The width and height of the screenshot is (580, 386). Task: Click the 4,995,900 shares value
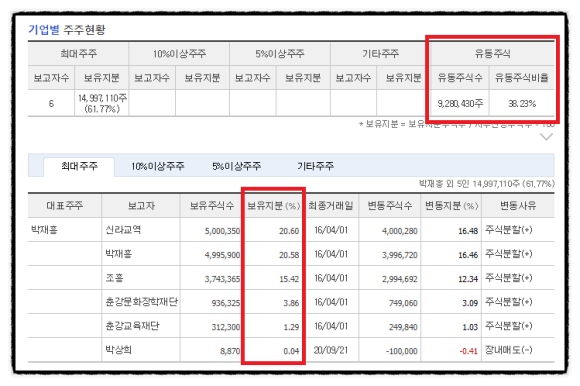pyautogui.click(x=222, y=255)
